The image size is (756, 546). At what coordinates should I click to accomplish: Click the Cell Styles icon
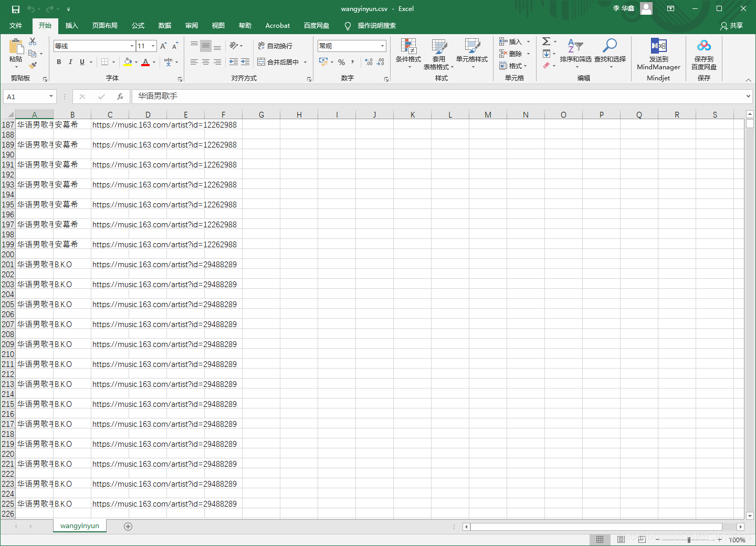coord(472,47)
